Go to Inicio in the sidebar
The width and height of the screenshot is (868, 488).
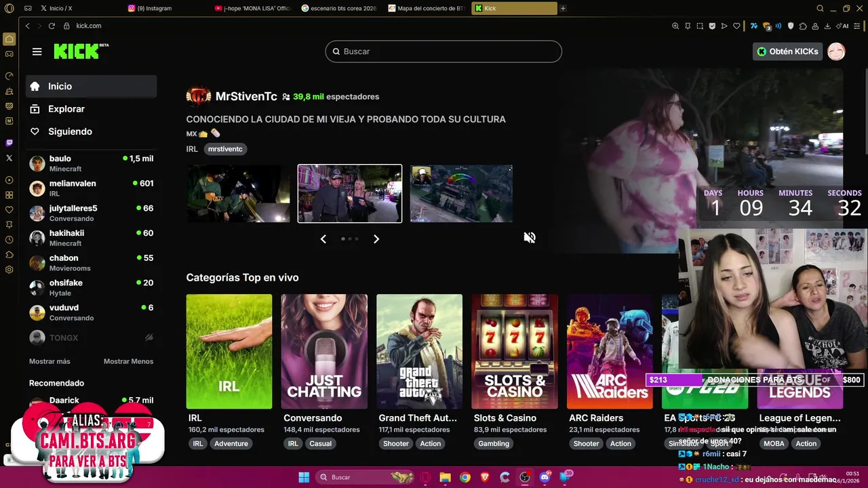point(92,86)
